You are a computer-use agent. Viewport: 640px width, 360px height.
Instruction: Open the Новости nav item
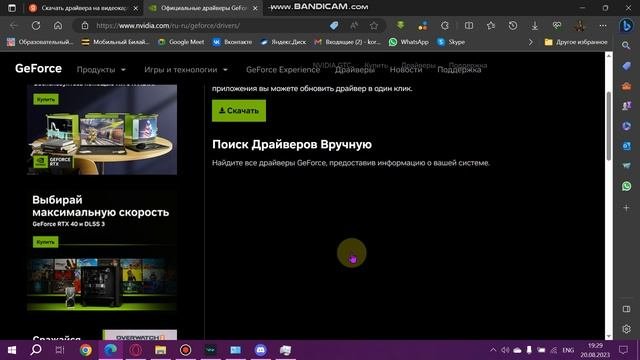(x=406, y=70)
